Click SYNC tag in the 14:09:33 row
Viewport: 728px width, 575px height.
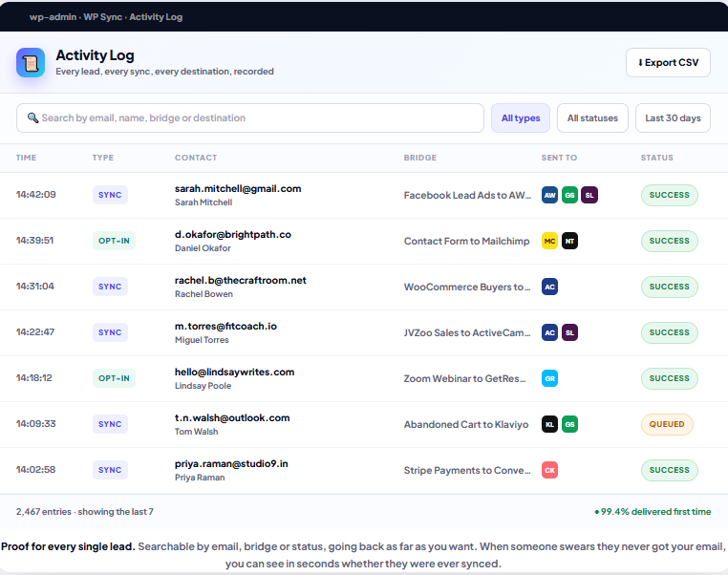110,424
